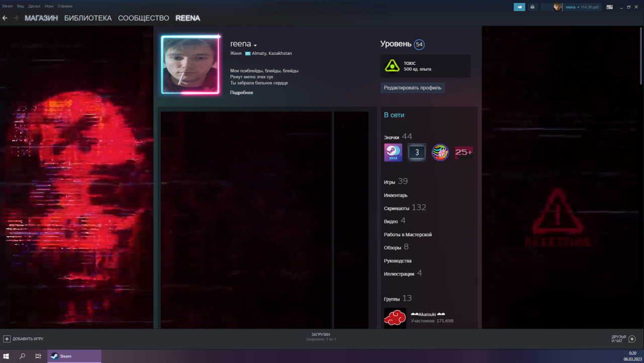Go back with the left arrow
Image resolution: width=644 pixels, height=363 pixels.
5,18
